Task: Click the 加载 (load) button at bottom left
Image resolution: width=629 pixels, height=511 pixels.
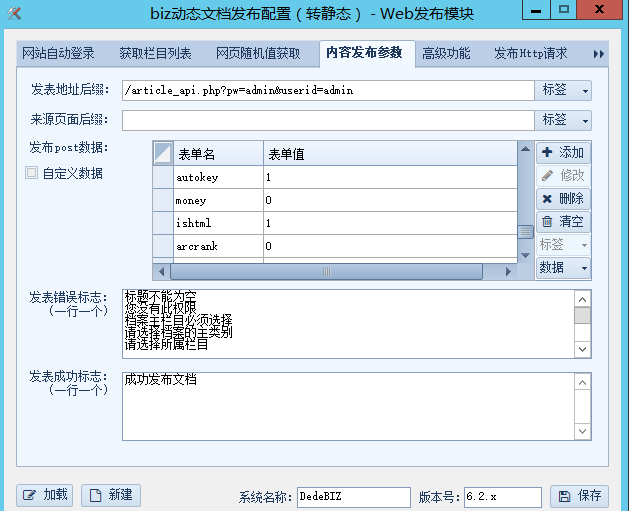Action: point(45,495)
